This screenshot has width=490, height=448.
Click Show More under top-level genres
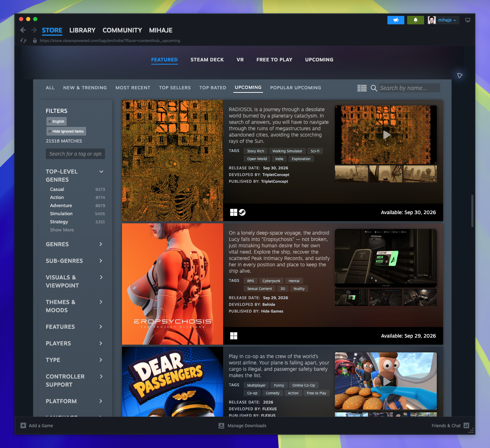[x=62, y=230]
